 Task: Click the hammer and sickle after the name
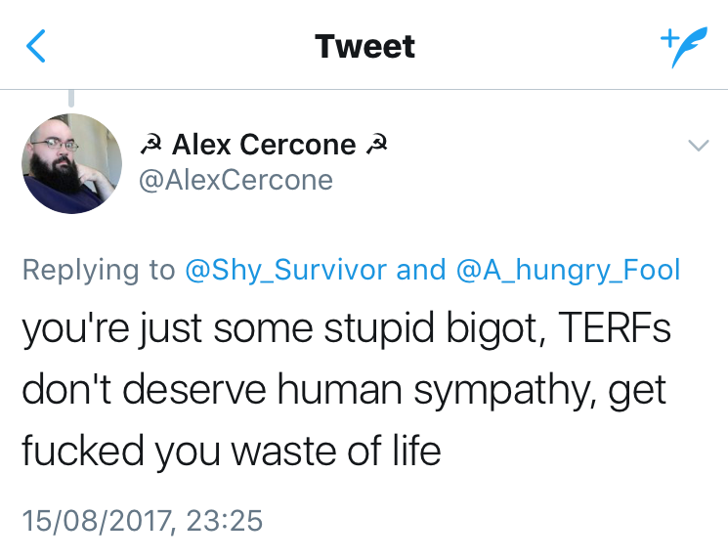coord(376,145)
